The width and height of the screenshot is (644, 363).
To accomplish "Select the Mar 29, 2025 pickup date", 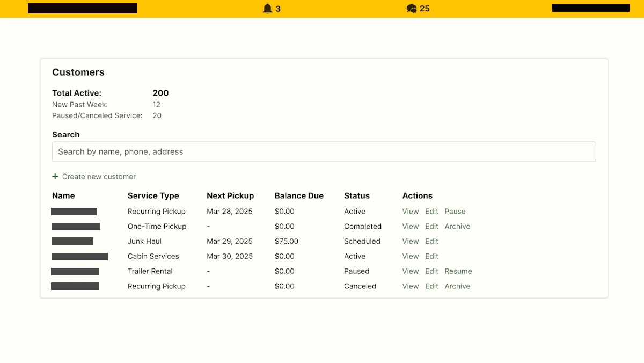I will pos(230,242).
